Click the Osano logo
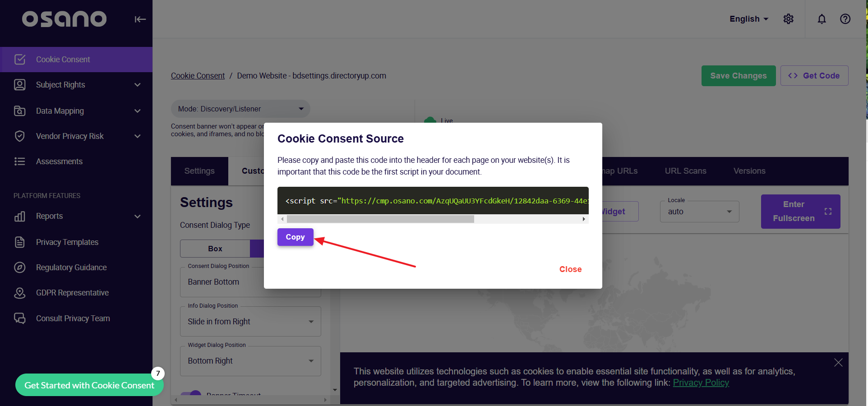This screenshot has width=868, height=406. coord(65,18)
